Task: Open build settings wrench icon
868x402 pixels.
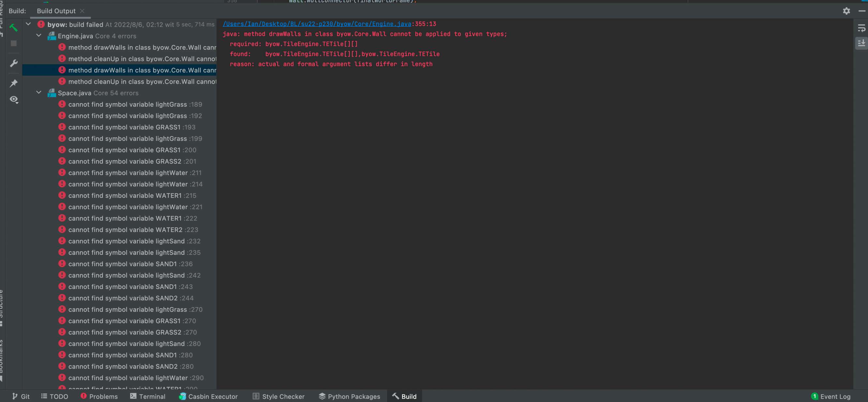Action: tap(13, 63)
